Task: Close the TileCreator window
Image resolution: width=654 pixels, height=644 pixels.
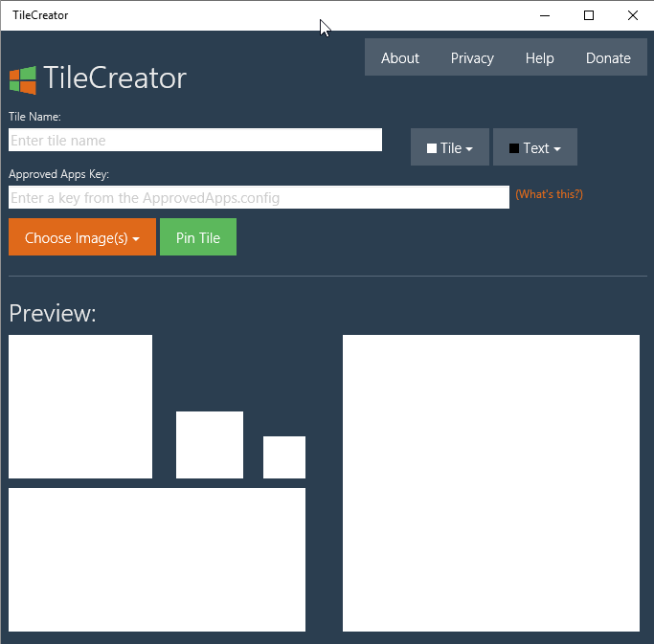Action: pyautogui.click(x=632, y=15)
